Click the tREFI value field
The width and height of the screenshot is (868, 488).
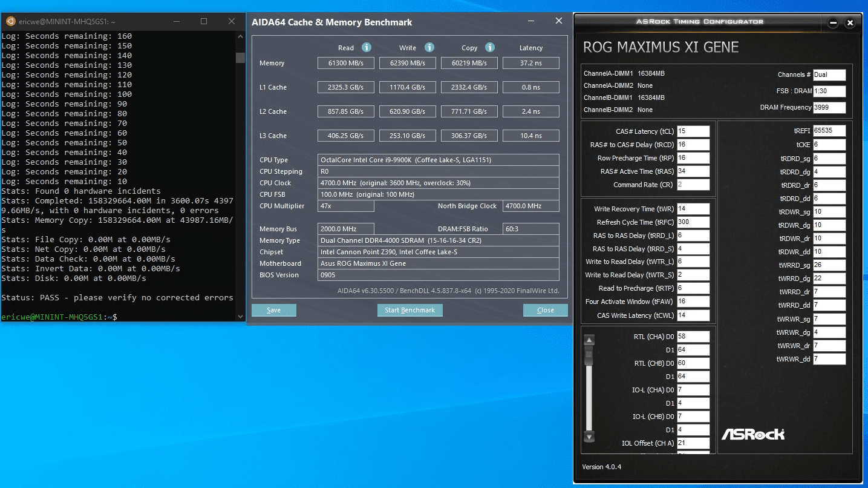(829, 131)
